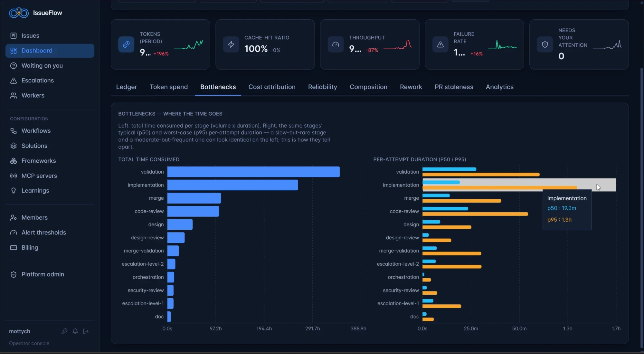
Task: Click the +196% tokens change value
Action: point(161,54)
